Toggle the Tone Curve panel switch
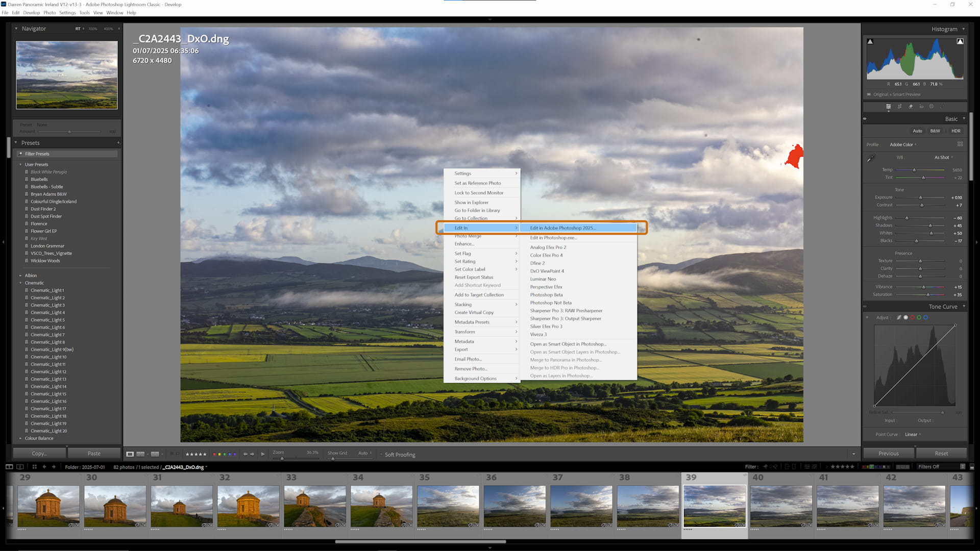 pos(865,307)
